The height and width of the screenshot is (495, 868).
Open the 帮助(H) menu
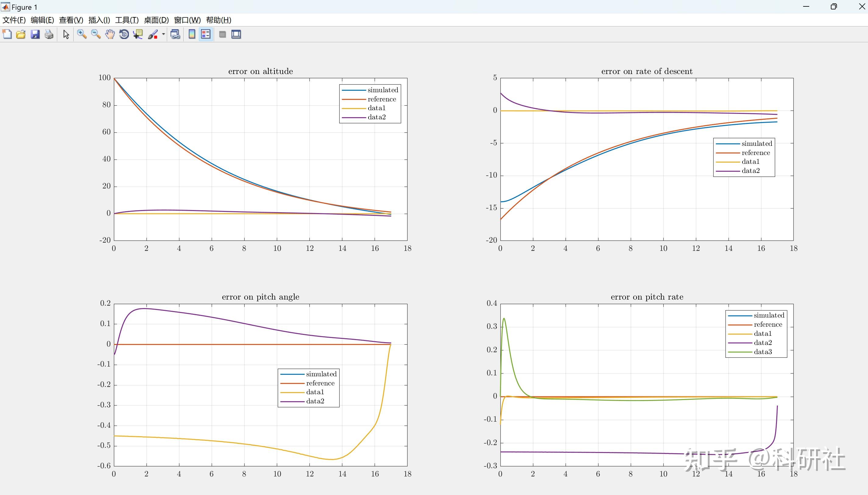coord(218,20)
